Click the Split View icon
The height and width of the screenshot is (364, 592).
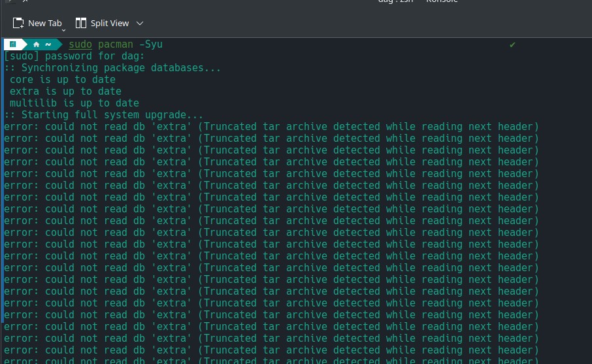pos(81,24)
